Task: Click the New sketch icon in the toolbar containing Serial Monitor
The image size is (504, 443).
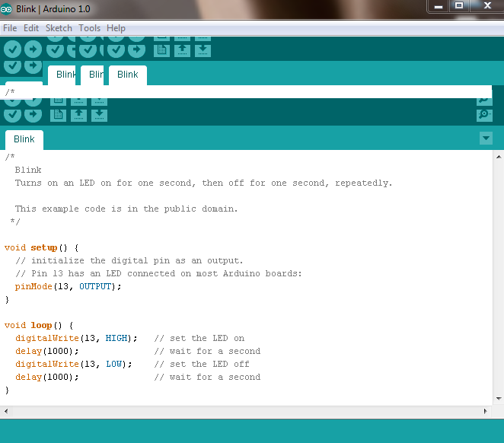Action: click(58, 115)
